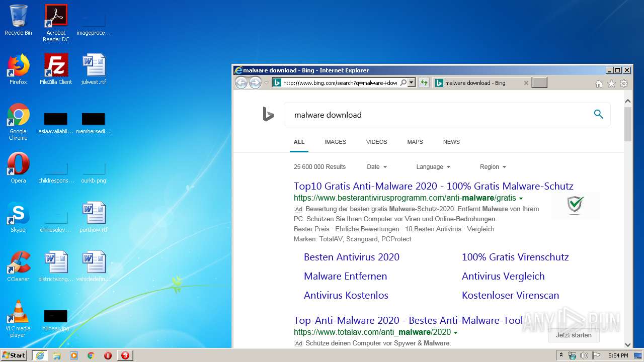
Task: Open Internet Explorer Tools gear
Action: pyautogui.click(x=624, y=83)
